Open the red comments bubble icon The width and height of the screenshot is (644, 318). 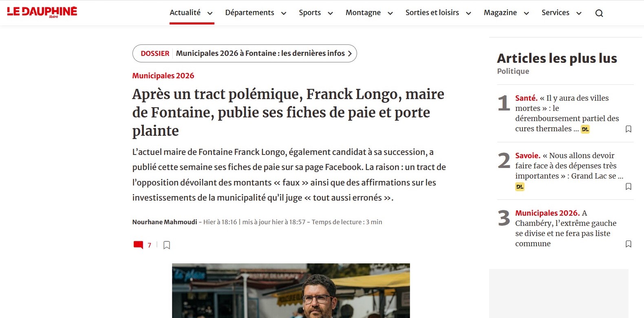tap(138, 245)
